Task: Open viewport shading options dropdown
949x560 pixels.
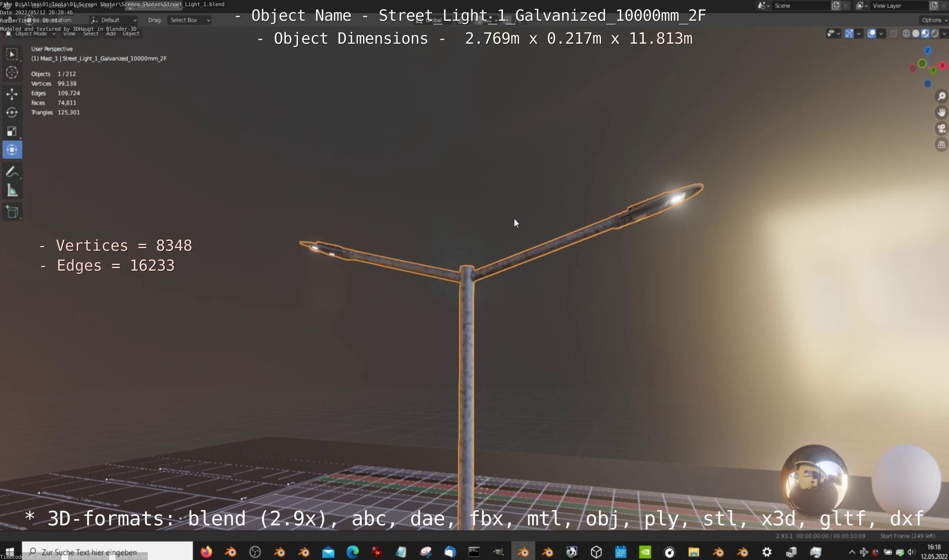Action: [944, 34]
